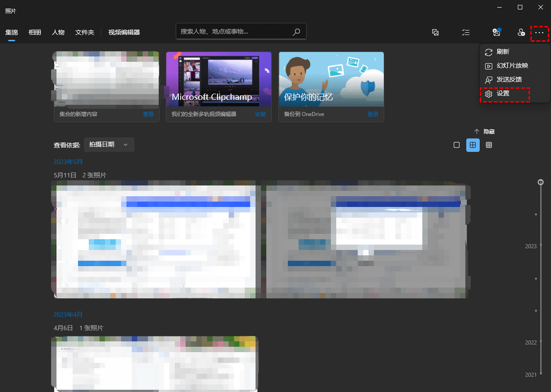Click the timeline scrubber handle at top
The image size is (551, 392).
[541, 182]
